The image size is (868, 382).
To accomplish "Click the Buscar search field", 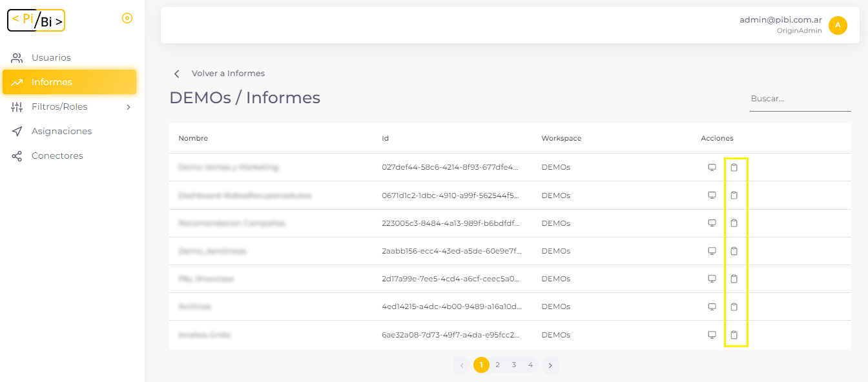I will click(x=800, y=99).
